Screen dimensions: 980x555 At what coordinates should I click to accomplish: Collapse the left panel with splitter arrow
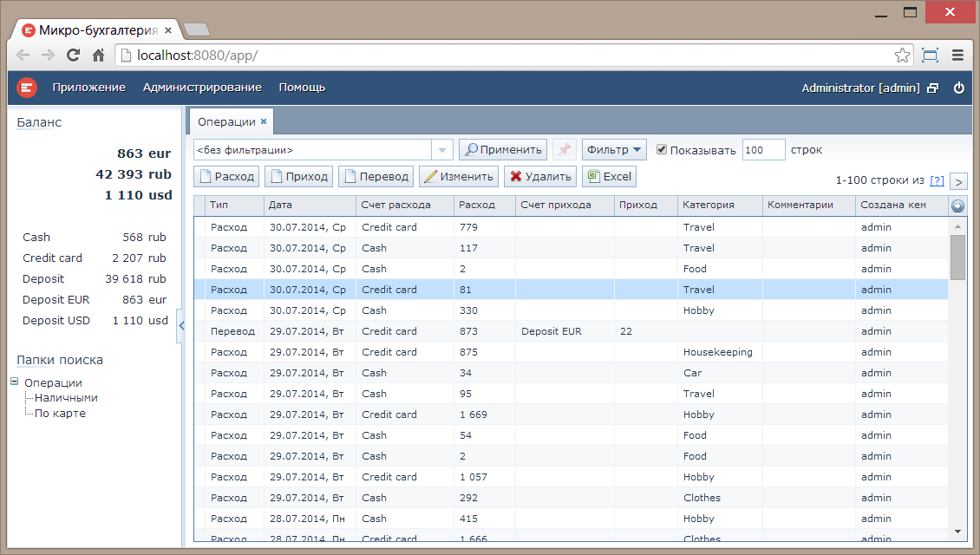click(x=181, y=325)
